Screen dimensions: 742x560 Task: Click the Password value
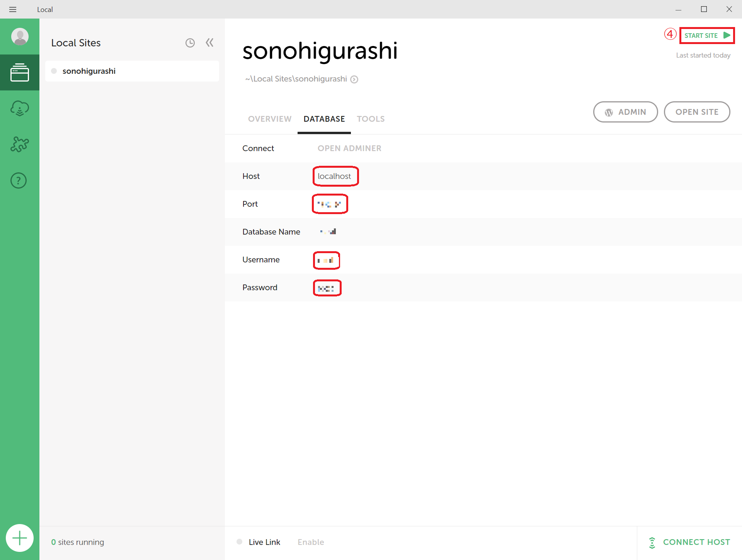326,288
